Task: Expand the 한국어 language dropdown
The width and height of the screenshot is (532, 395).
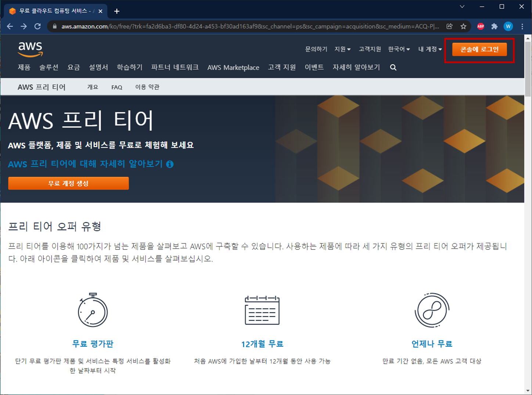Action: tap(399, 49)
